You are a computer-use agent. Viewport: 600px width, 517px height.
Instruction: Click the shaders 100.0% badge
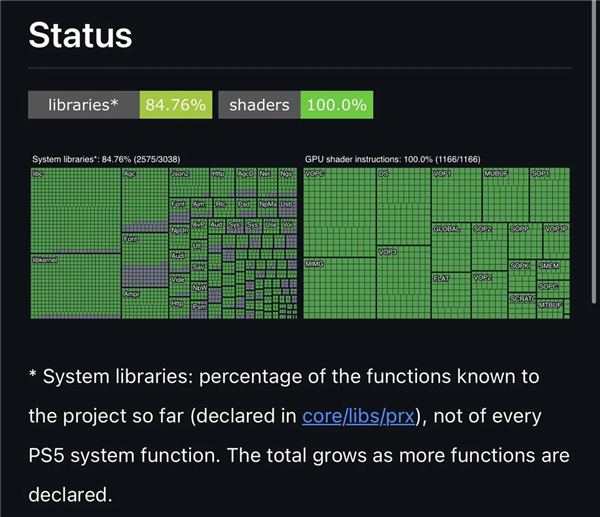(x=296, y=105)
